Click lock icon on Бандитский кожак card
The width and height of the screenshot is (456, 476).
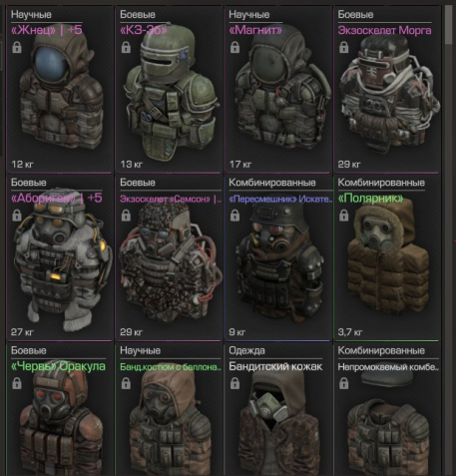(234, 383)
